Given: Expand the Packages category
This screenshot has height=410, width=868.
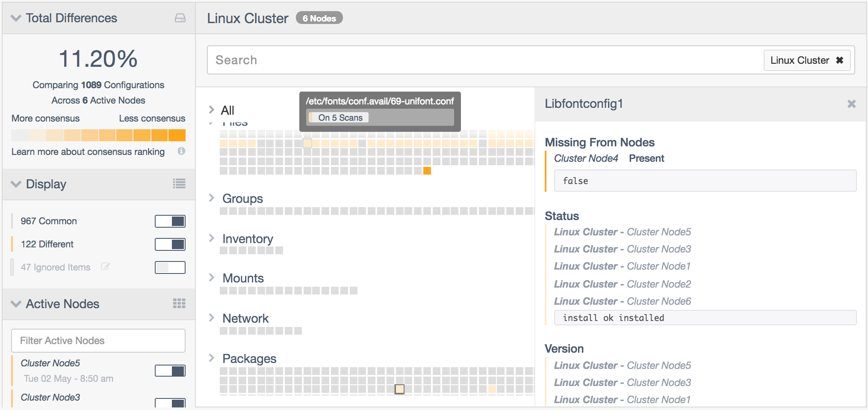Looking at the screenshot, I should tap(211, 358).
